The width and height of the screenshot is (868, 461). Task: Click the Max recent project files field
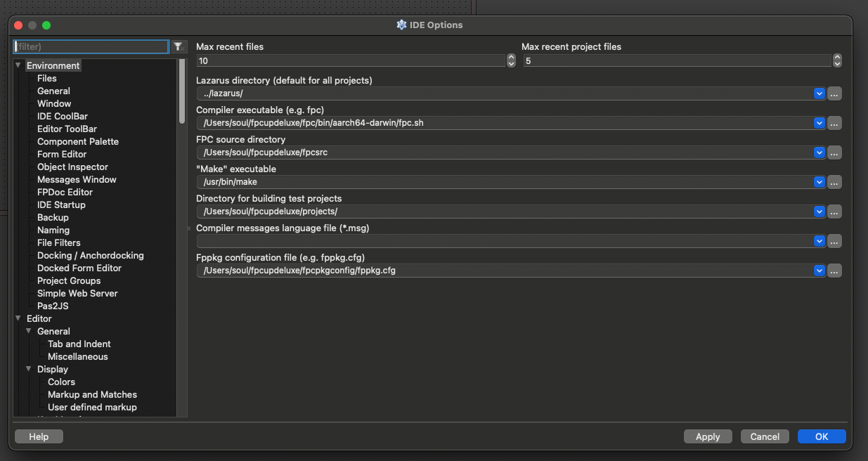coord(677,61)
